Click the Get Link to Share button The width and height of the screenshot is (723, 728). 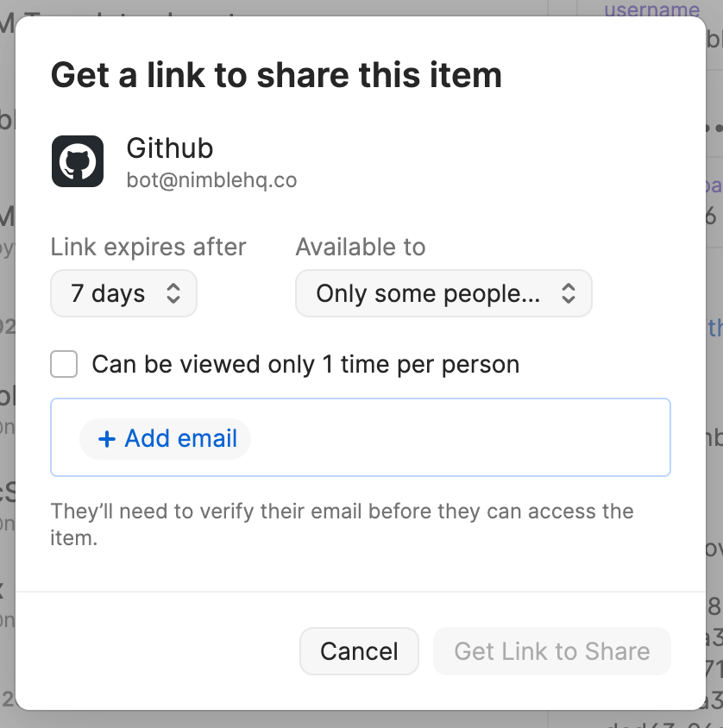pyautogui.click(x=551, y=651)
